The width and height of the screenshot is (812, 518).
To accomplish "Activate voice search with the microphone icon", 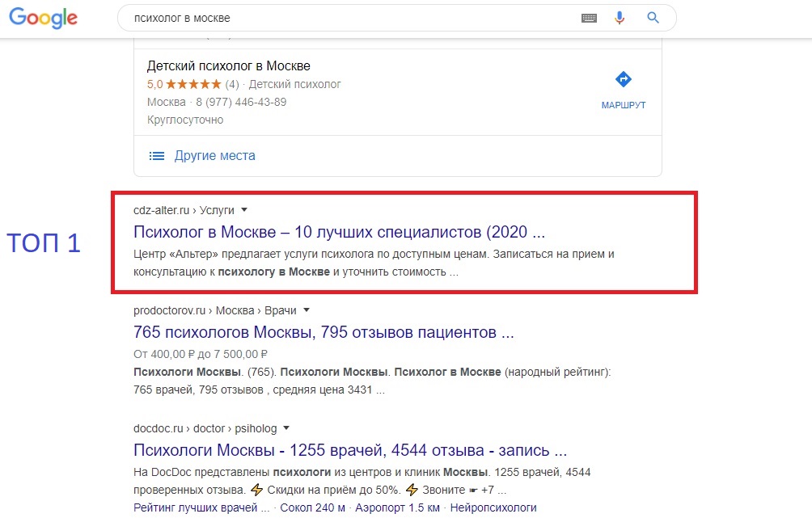I will [x=620, y=17].
